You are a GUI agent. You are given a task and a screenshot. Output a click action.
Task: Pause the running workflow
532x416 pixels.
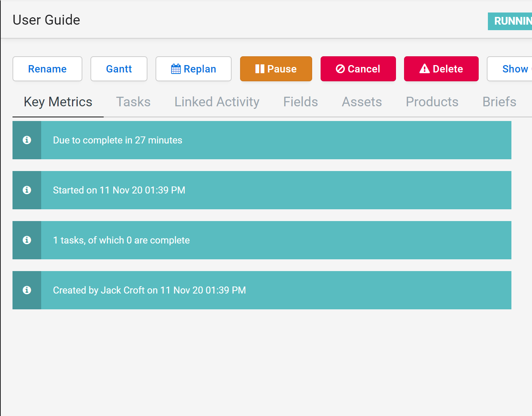tap(276, 69)
